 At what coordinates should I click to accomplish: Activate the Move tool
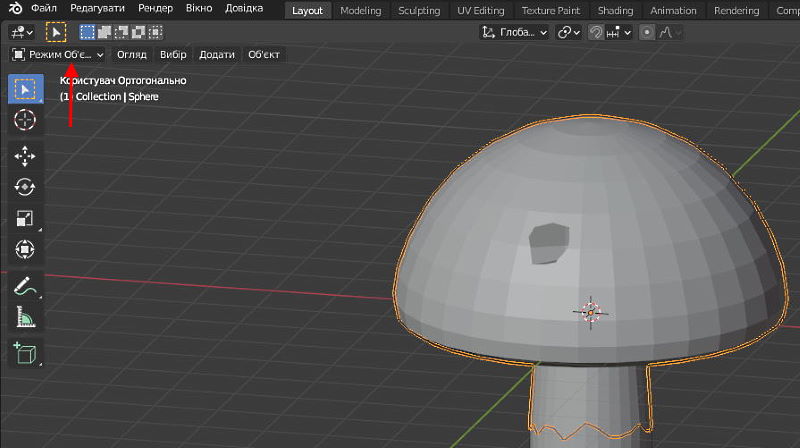point(25,156)
